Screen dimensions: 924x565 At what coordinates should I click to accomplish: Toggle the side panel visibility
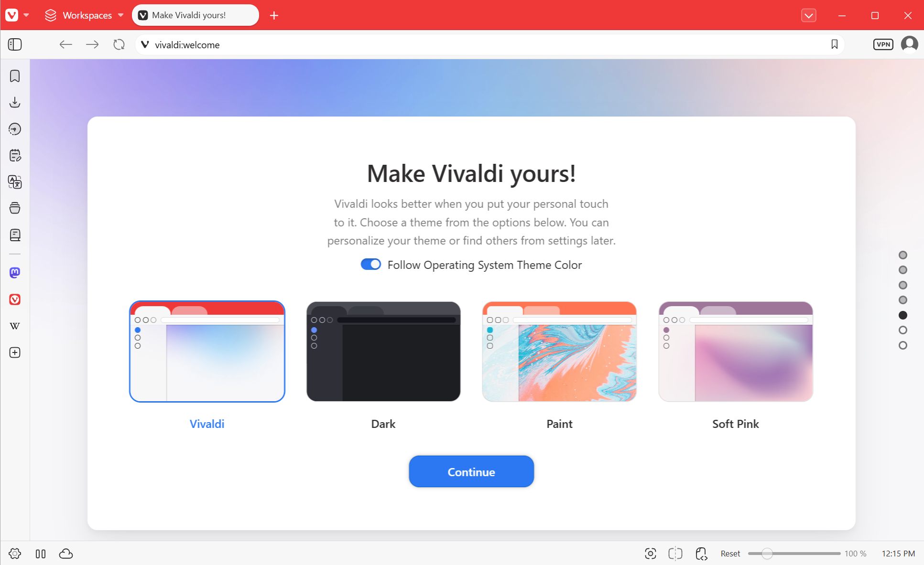point(15,44)
